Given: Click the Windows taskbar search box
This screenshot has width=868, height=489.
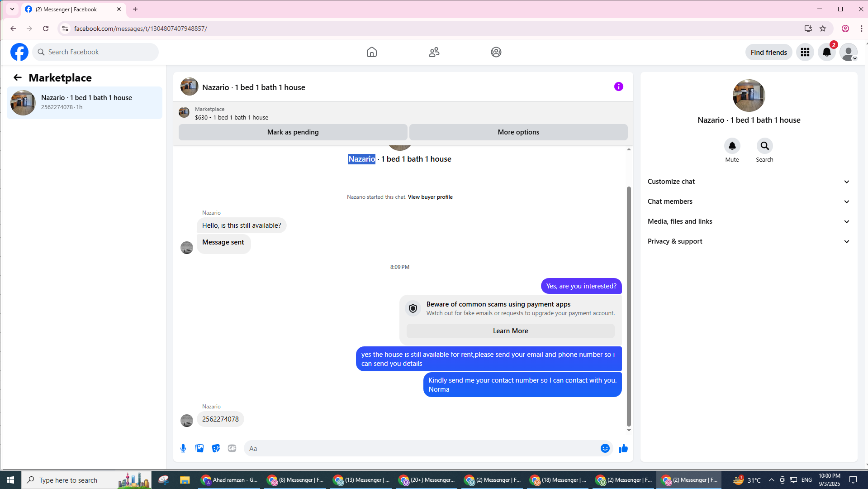Looking at the screenshot, I should [x=87, y=480].
